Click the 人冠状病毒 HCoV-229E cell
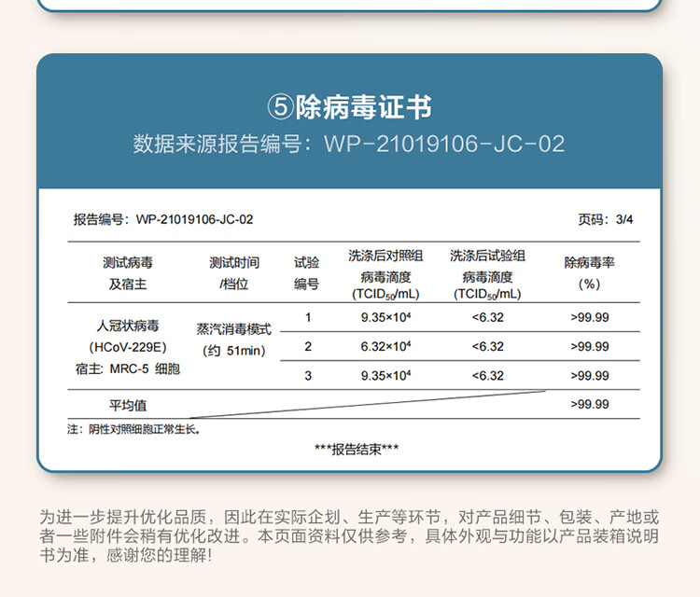The image size is (700, 597). click(x=128, y=337)
